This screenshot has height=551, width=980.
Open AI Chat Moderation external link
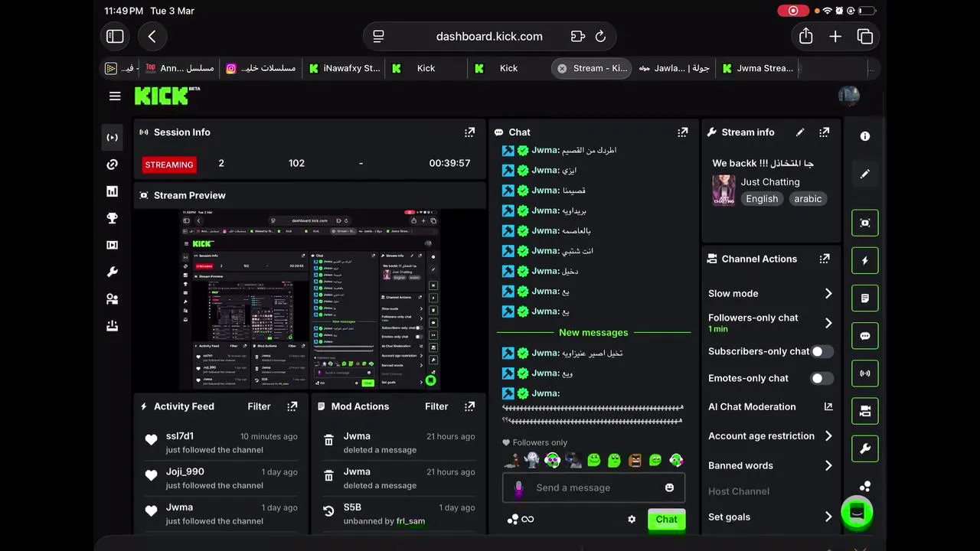pyautogui.click(x=828, y=406)
